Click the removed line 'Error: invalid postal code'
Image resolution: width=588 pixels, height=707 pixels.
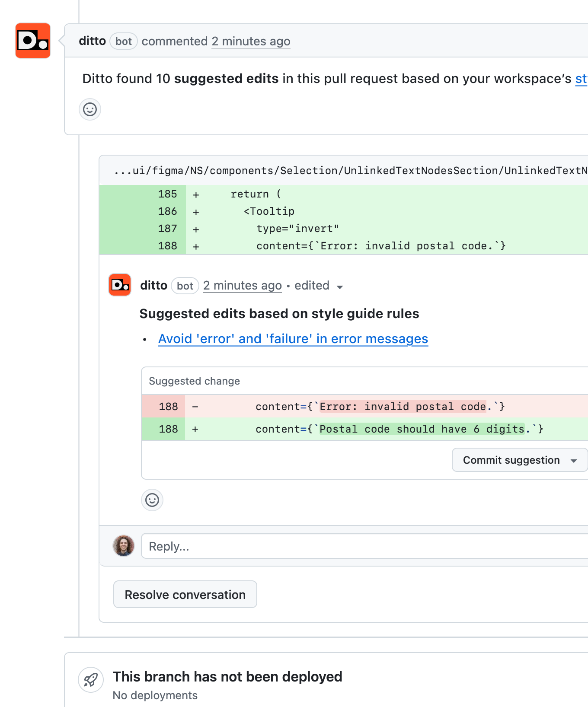tap(365, 406)
